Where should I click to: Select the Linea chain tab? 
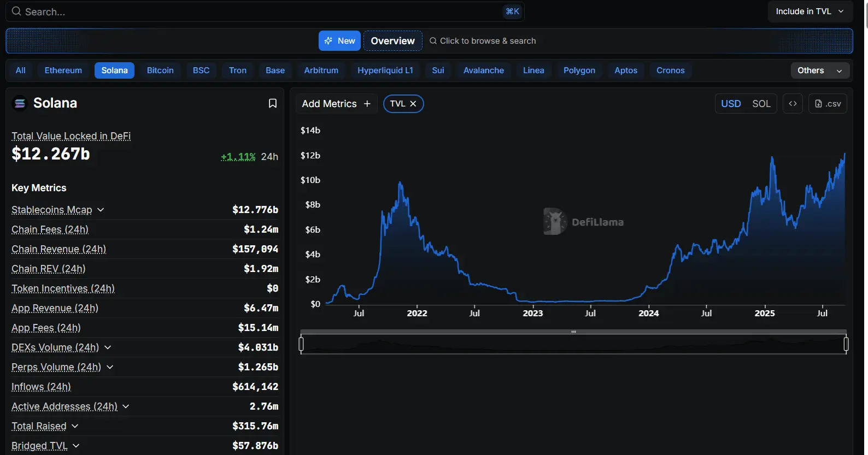(533, 70)
